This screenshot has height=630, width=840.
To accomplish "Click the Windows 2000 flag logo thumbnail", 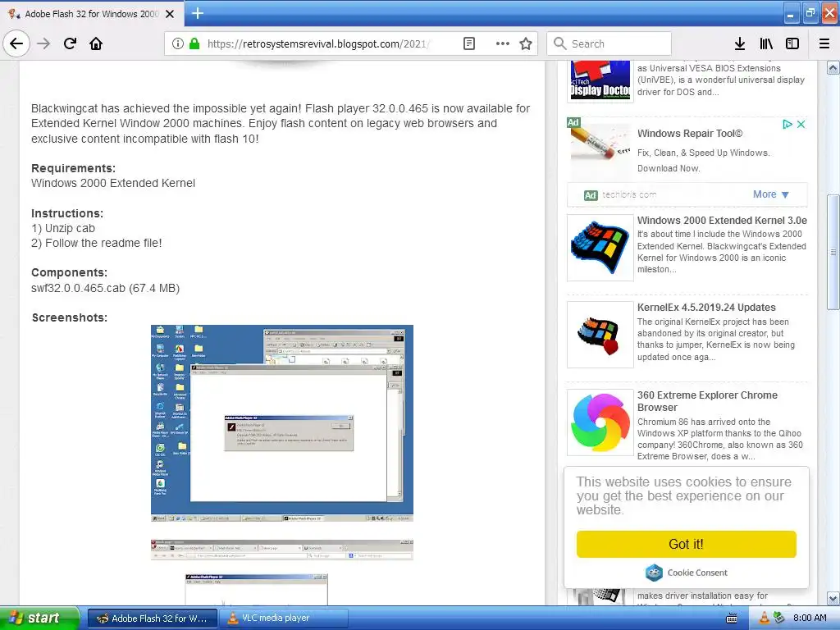I will [600, 248].
